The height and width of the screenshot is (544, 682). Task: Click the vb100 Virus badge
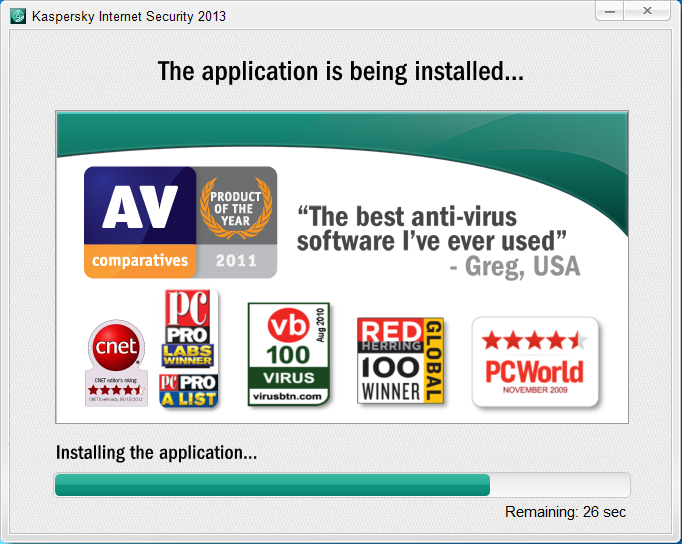coord(289,354)
